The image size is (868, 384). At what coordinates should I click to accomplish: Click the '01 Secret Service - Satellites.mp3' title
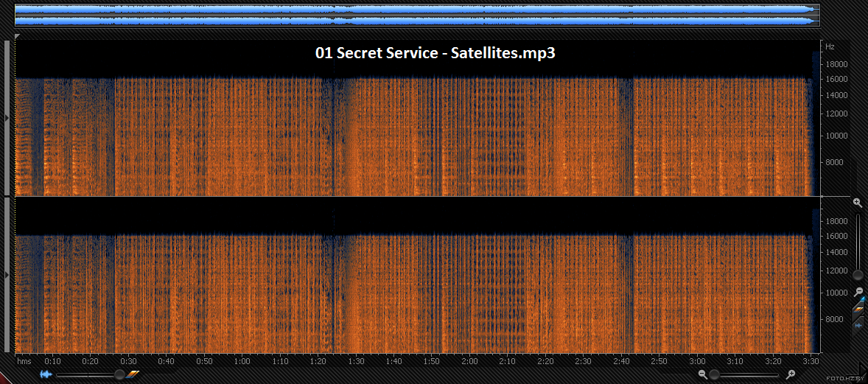[435, 53]
